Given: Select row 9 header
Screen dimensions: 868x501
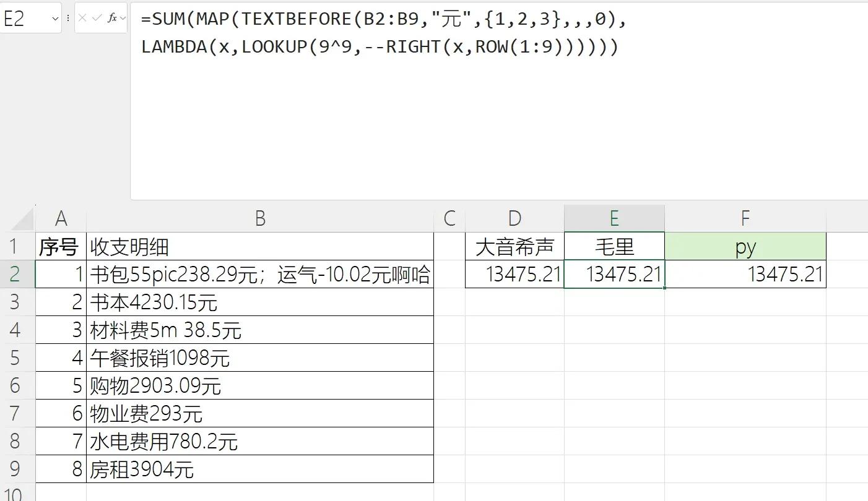Looking at the screenshot, I should [15, 469].
